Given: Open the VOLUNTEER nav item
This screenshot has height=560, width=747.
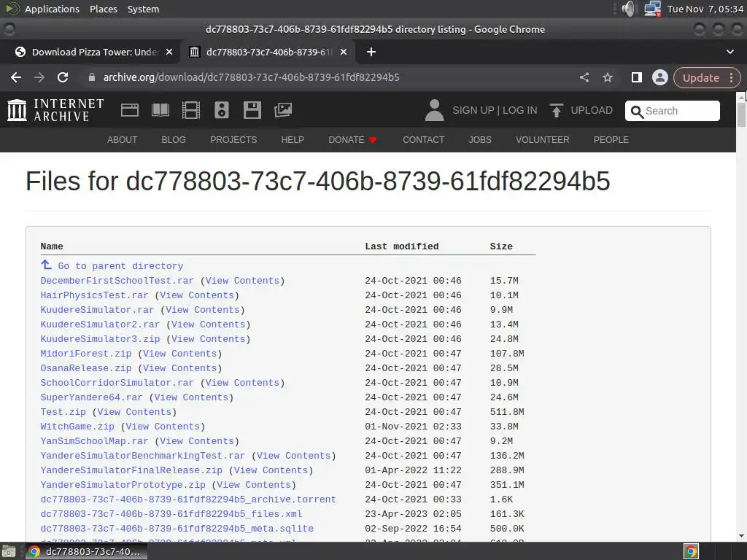Looking at the screenshot, I should tap(542, 140).
